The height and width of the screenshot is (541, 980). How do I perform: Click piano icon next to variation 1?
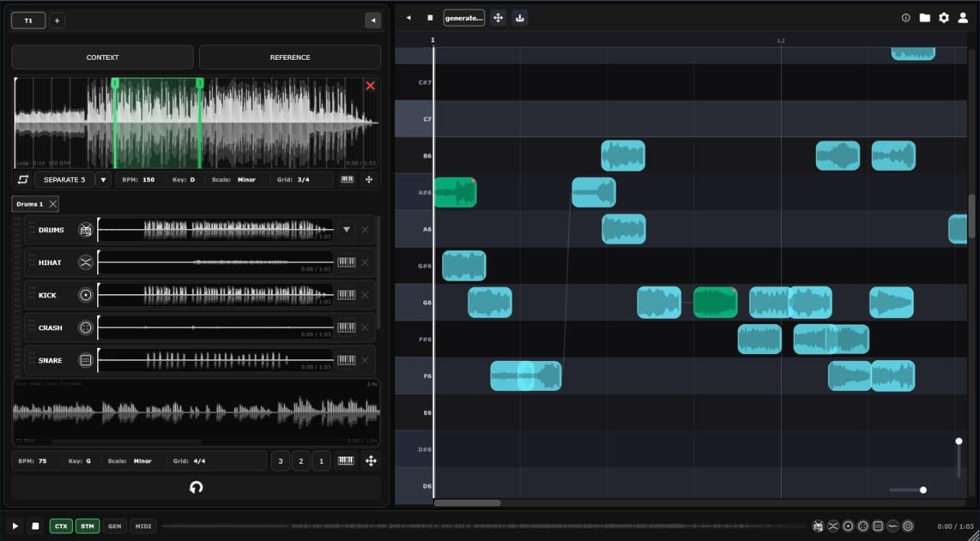346,461
